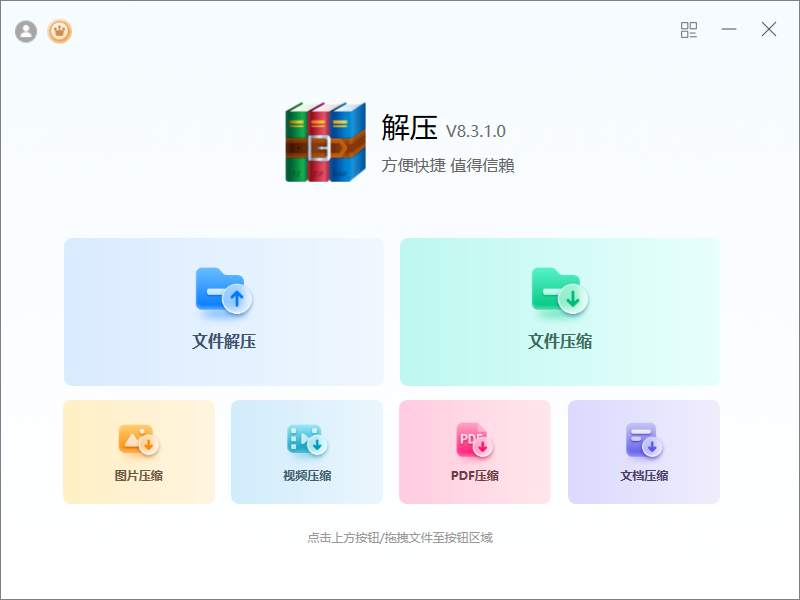Open the 文件解压 label

coord(224,342)
